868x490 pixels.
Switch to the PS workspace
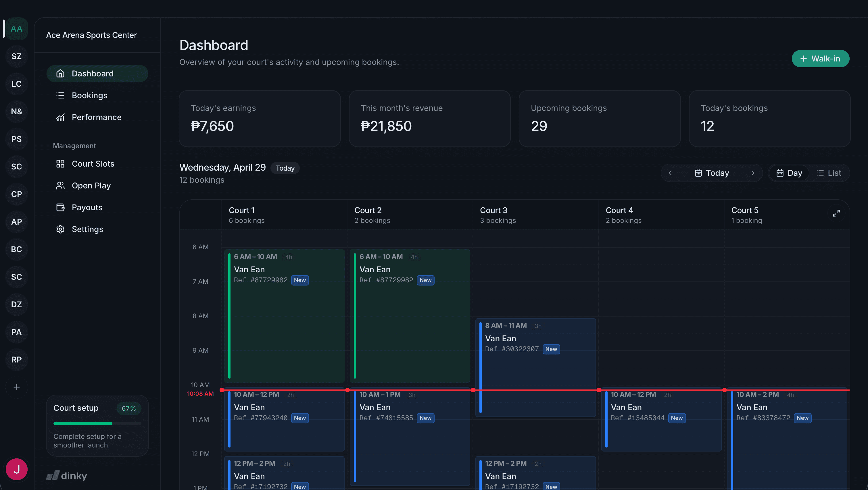pyautogui.click(x=16, y=139)
